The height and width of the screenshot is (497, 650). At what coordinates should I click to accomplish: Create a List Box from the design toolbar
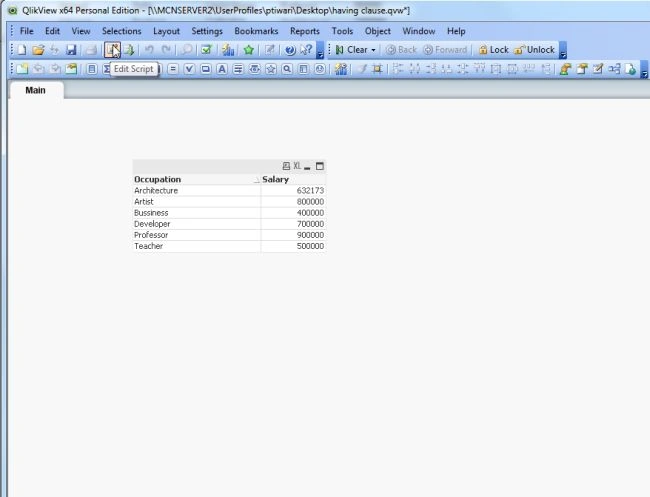tap(92, 69)
